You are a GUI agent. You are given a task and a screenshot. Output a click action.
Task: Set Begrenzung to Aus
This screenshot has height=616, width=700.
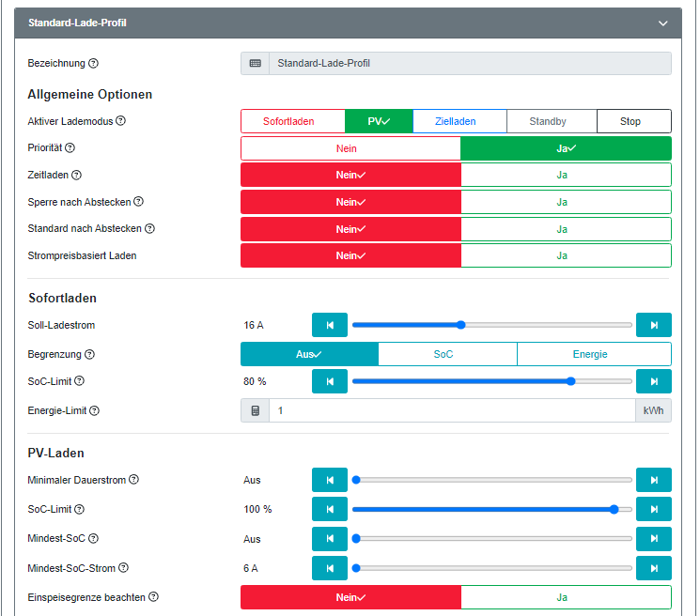tap(309, 354)
